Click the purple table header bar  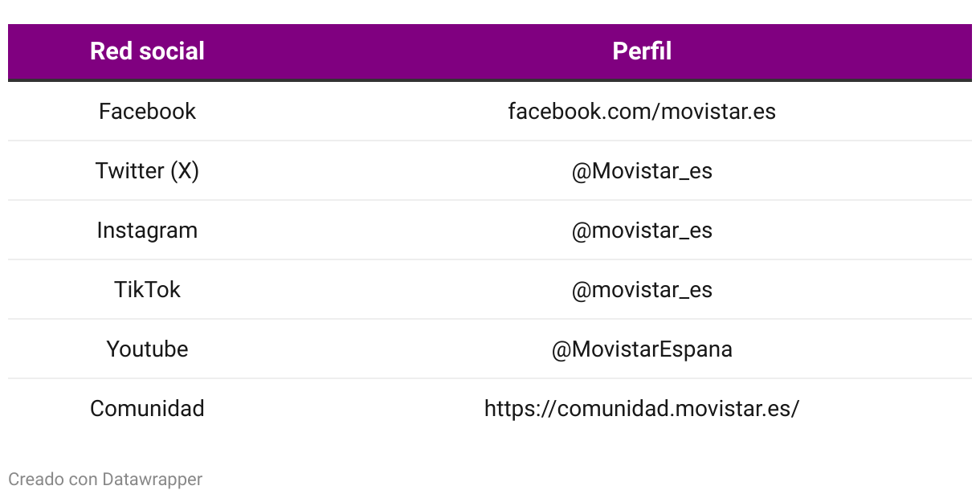490,52
